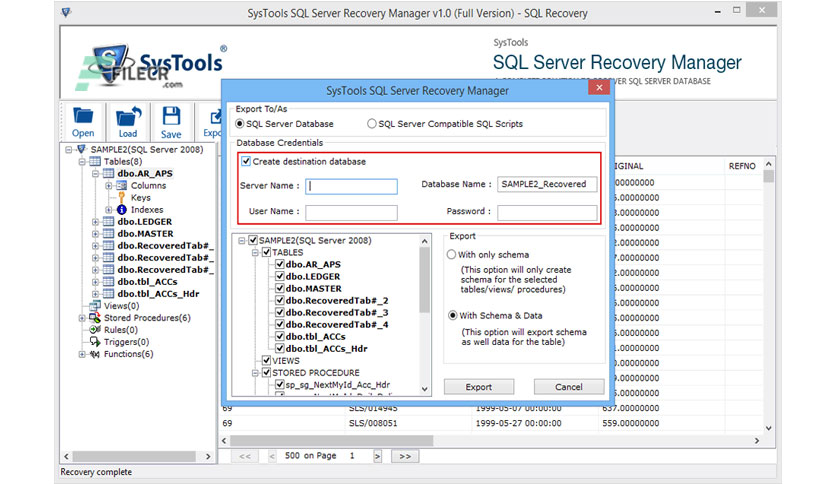Click the Rules(0) node icon
This screenshot has height=484, width=836.
click(95, 330)
